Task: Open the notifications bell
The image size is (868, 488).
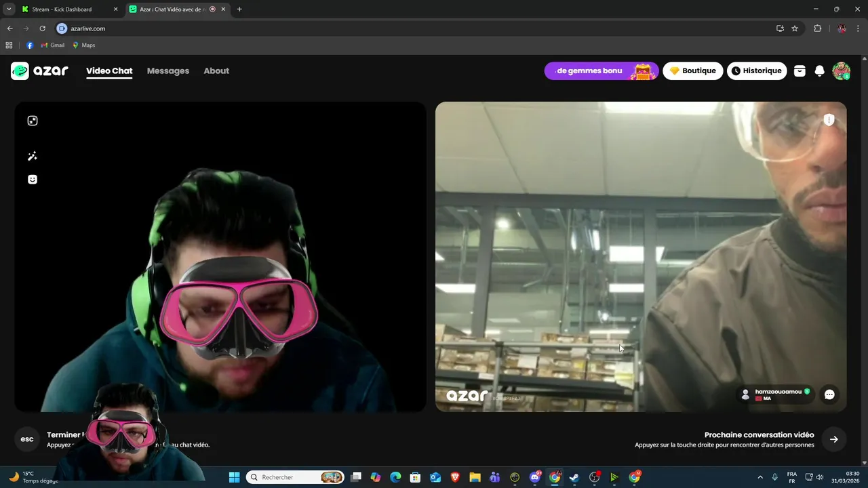Action: (x=819, y=70)
